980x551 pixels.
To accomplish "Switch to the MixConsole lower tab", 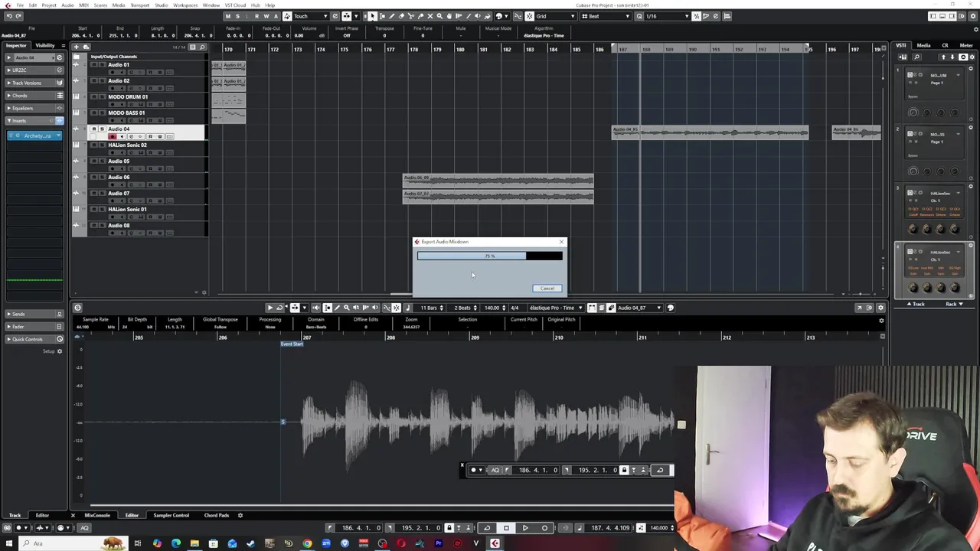I will [97, 515].
